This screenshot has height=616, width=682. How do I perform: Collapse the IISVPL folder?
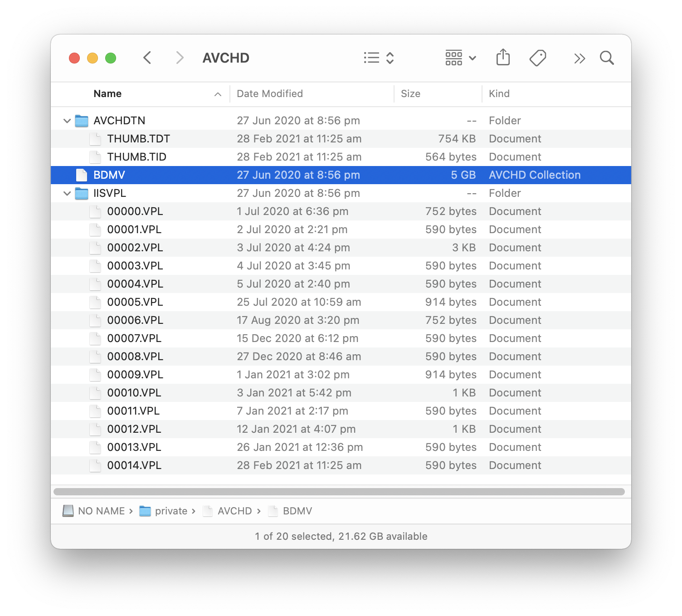[67, 193]
